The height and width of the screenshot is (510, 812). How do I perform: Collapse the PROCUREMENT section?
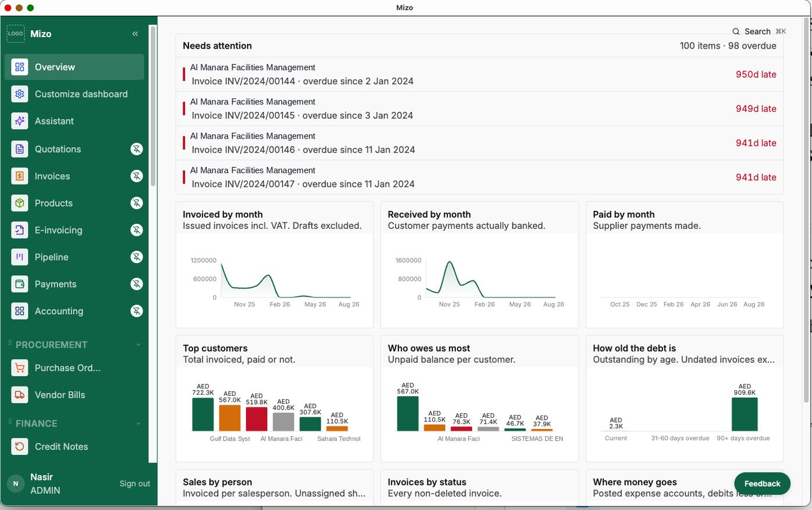click(138, 345)
